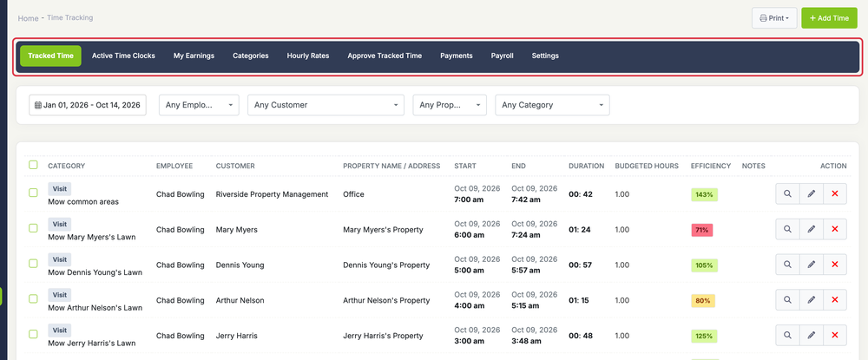
Task: Select the Mow Dennis Young's Lawn row checkbox
Action: 33,263
